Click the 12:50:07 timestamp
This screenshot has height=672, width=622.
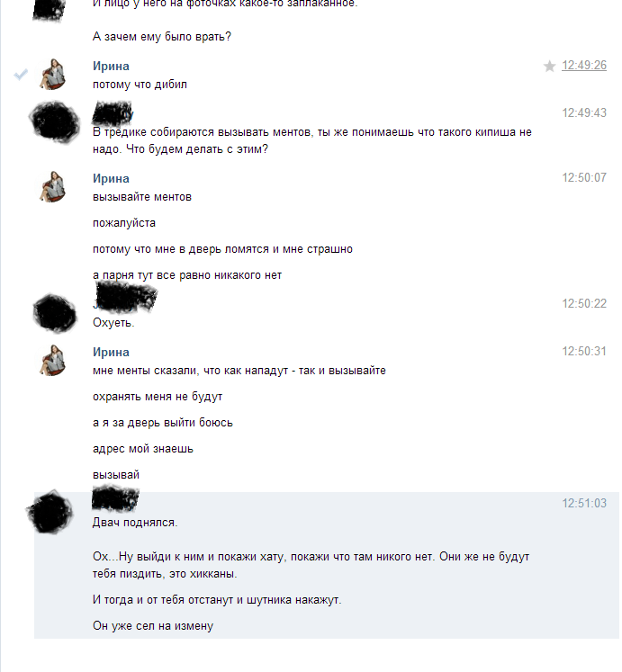click(x=584, y=177)
